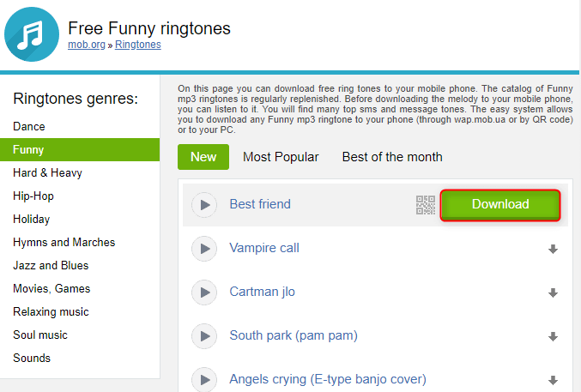Click the music note site logo
The height and width of the screenshot is (392, 581).
[31, 33]
